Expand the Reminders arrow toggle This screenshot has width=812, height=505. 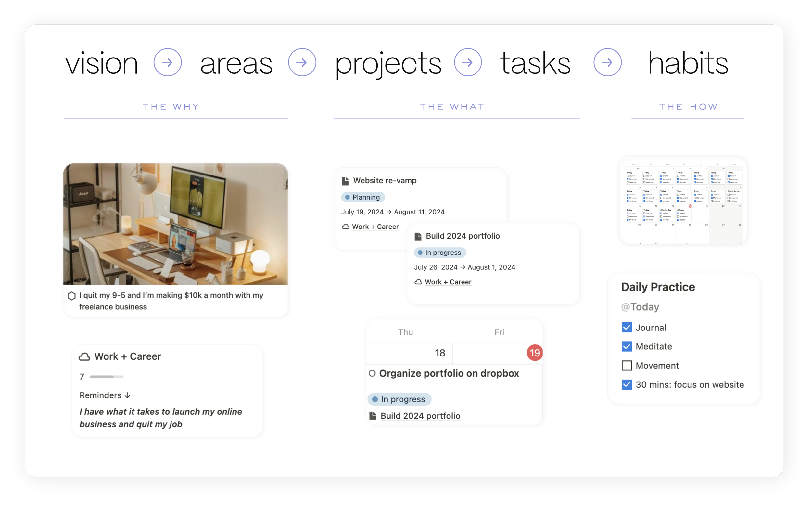(x=127, y=395)
